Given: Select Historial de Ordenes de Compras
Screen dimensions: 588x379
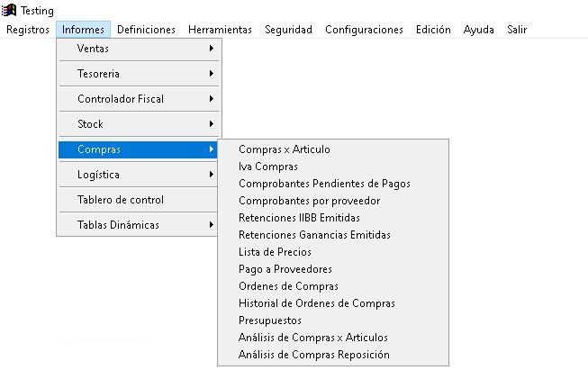Looking at the screenshot, I should [316, 303].
